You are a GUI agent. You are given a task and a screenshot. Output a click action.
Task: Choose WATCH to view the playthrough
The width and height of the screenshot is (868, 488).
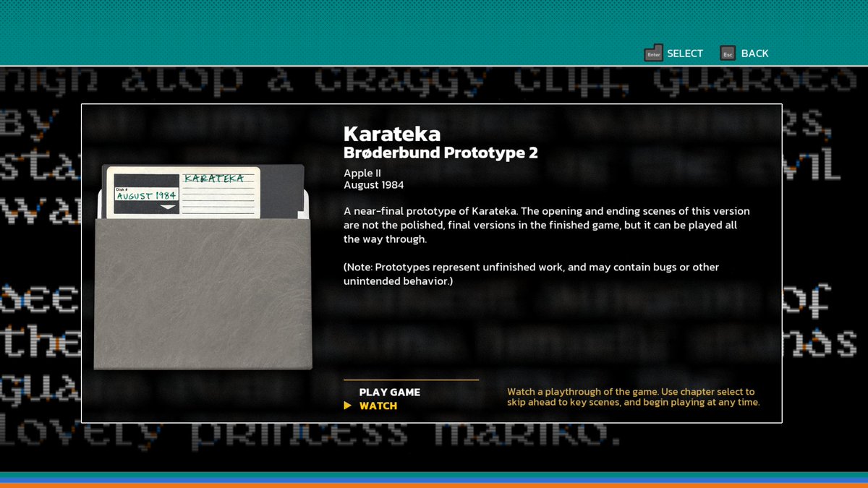[x=377, y=406]
